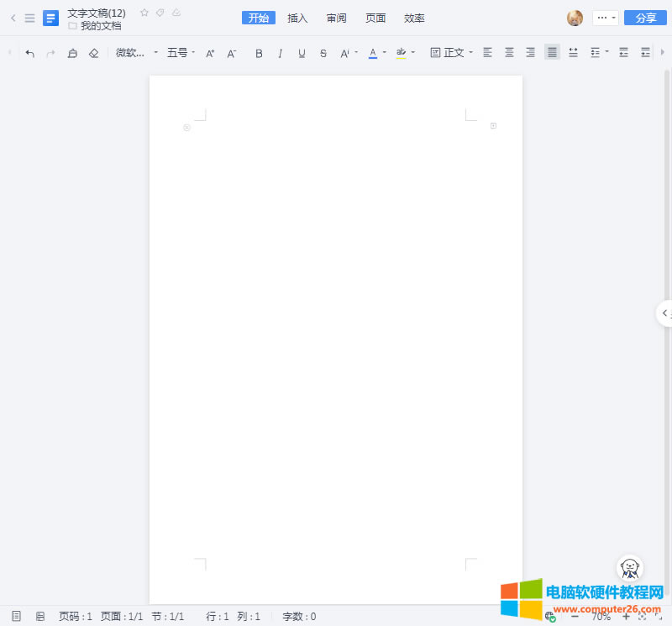
Task: Toggle italic formatting
Action: pos(281,53)
